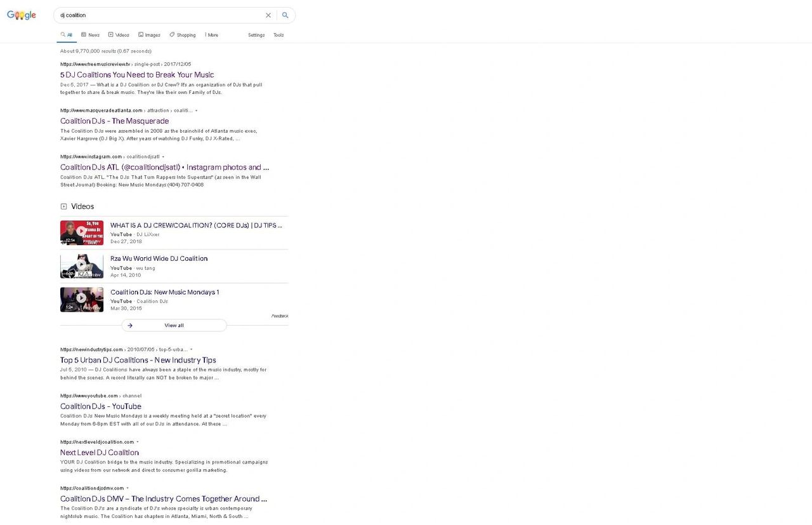Switch to the News tab
Viewport: 812px width, 525px height.
[x=90, y=35]
